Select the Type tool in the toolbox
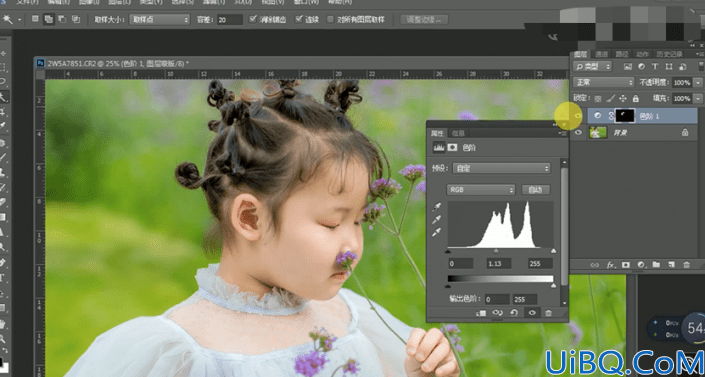The image size is (705, 377). point(3,278)
